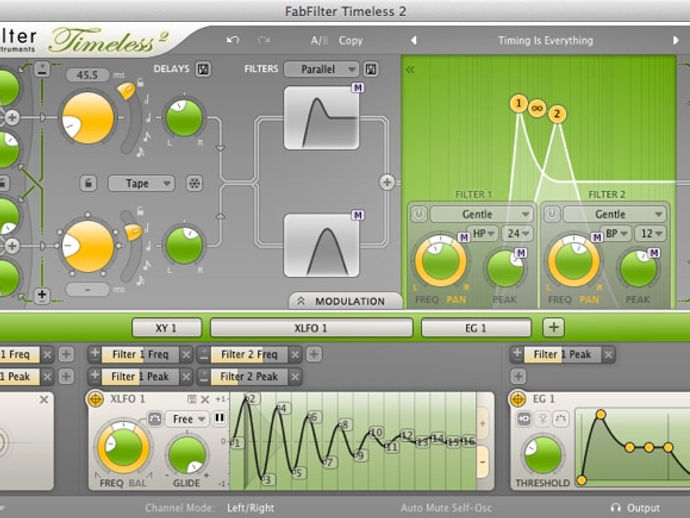This screenshot has width=690, height=518.
Task: Close the XLFO 1 panel
Action: coord(205,399)
